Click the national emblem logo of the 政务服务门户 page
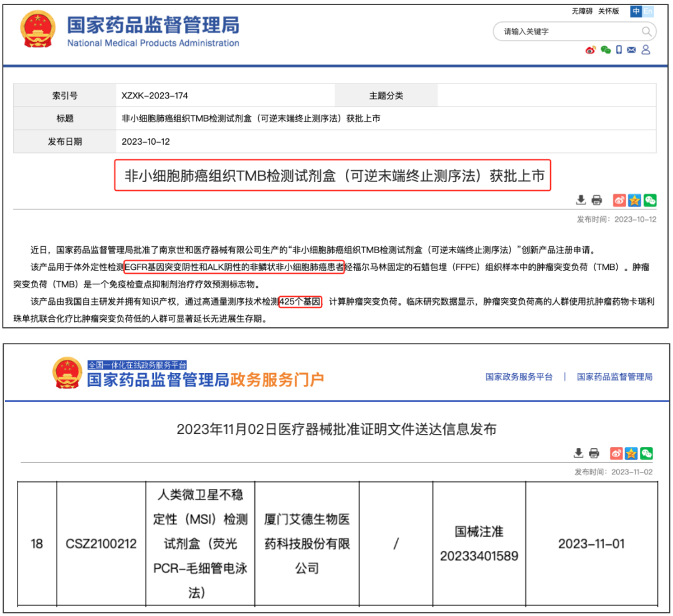 coord(67,373)
